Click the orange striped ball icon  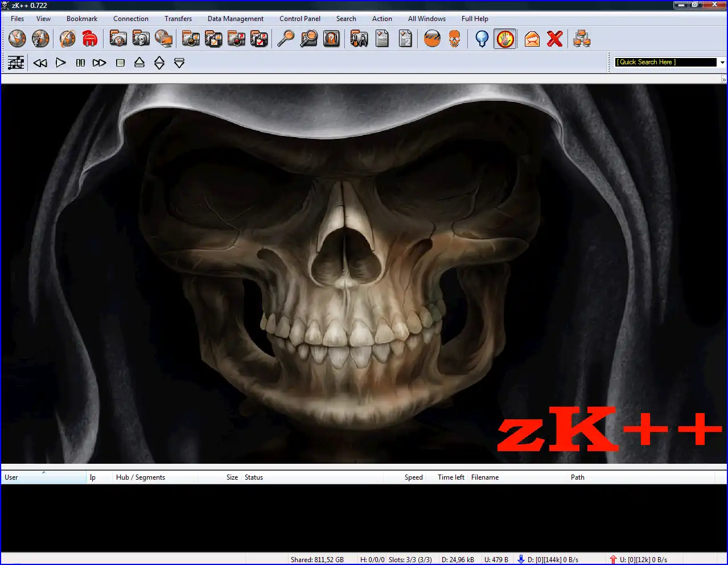point(433,39)
